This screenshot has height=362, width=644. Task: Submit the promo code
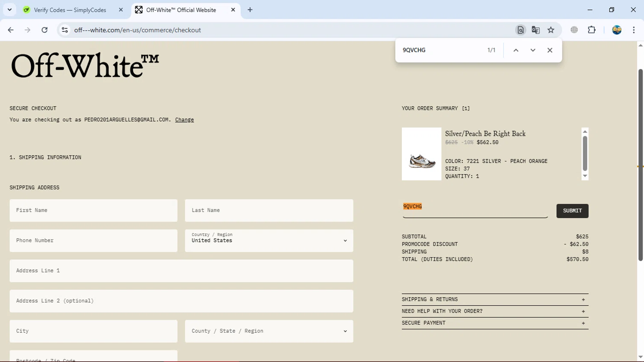(572, 211)
